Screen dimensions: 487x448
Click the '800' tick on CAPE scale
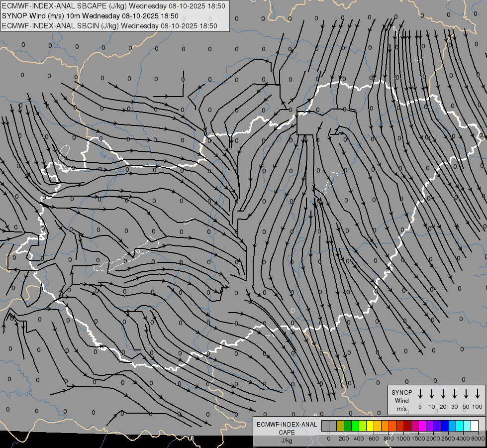click(x=389, y=439)
